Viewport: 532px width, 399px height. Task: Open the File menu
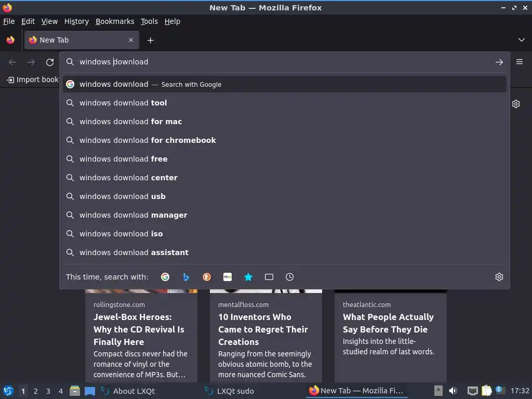point(9,21)
